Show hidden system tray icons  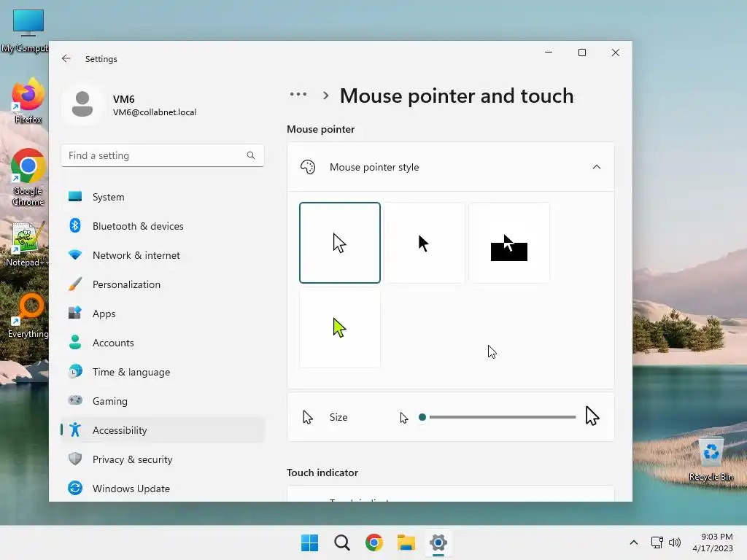point(634,542)
